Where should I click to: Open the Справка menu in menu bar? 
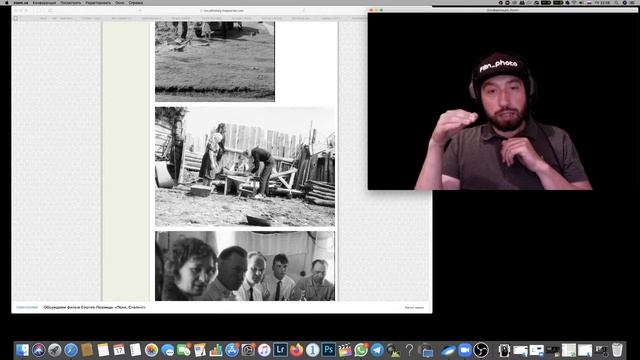(136, 2)
